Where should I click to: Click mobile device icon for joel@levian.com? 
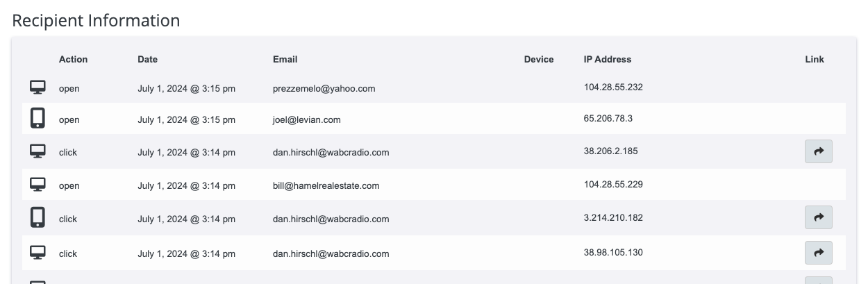click(x=37, y=118)
